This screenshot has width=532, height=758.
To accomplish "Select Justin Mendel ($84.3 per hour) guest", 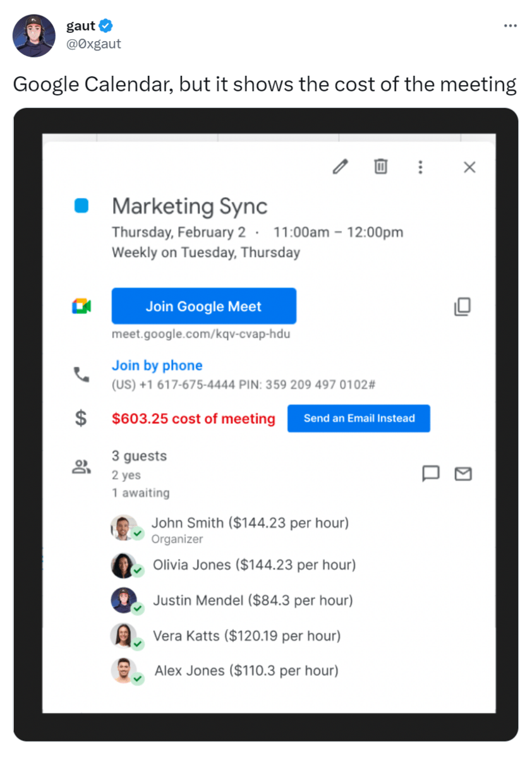I will 253,600.
